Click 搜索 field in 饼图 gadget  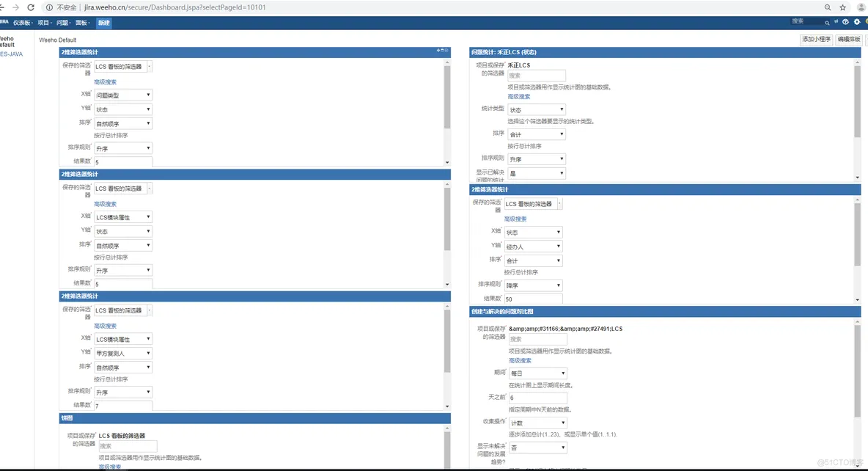128,445
